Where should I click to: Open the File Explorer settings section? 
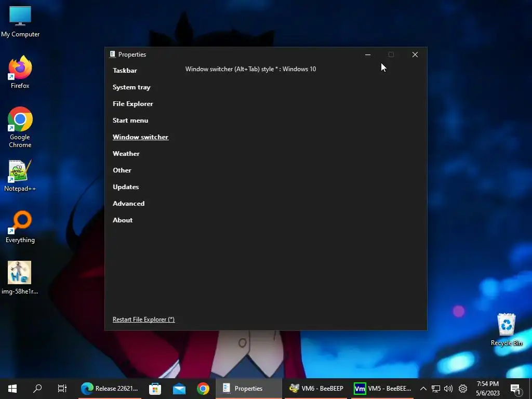tap(132, 104)
